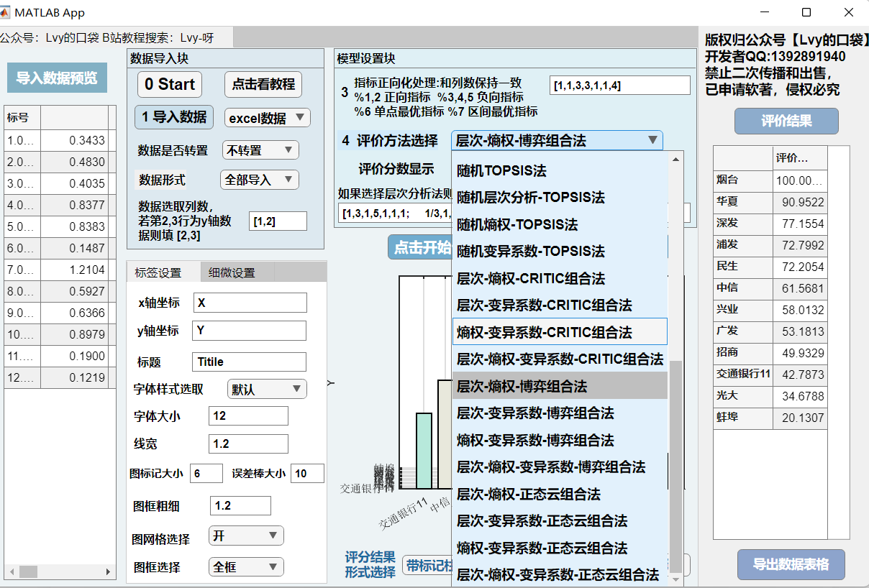Click the MATLAB logo icon in title bar
The image size is (869, 588).
point(5,12)
